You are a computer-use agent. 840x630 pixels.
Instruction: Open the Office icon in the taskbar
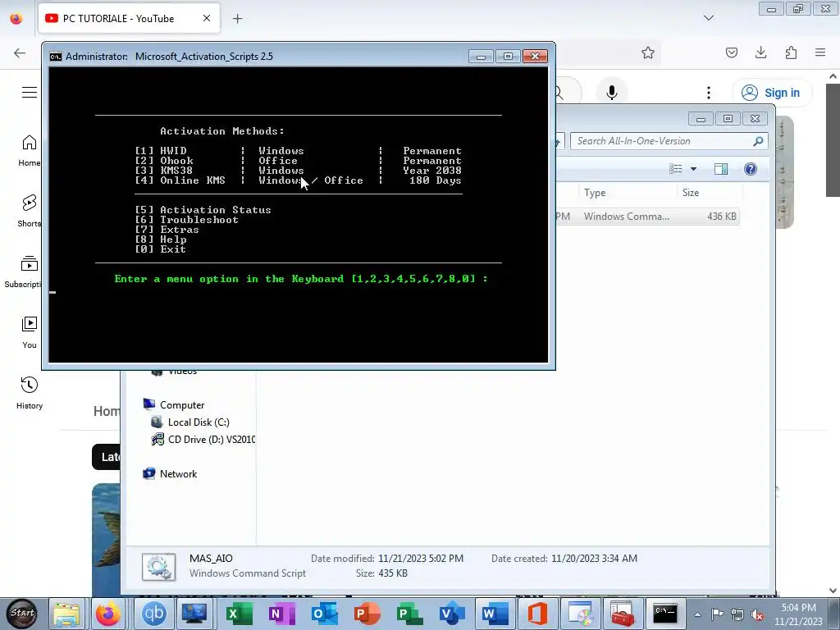point(537,614)
